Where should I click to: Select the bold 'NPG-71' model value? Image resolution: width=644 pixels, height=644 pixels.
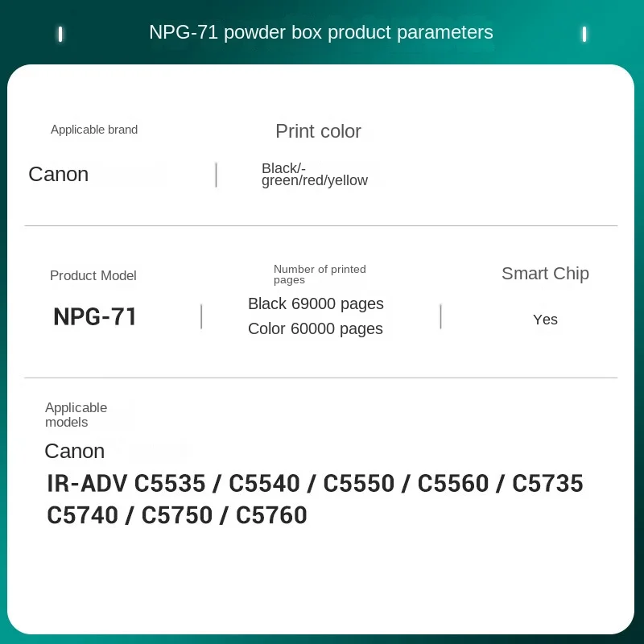click(x=95, y=316)
